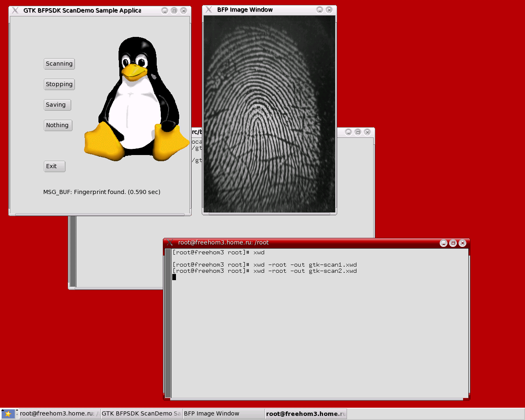Minimize the background terminal window
The width and height of the screenshot is (525, 420).
(x=348, y=132)
